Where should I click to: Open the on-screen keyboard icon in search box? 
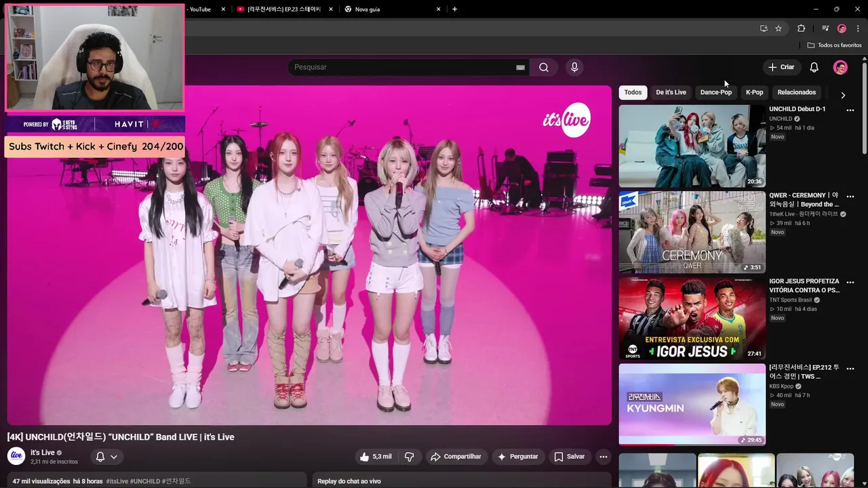520,67
